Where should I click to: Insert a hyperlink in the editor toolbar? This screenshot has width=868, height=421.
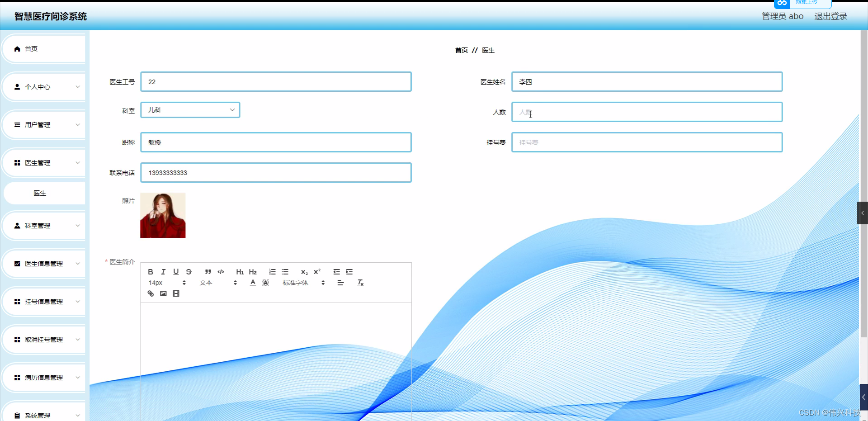pos(150,293)
